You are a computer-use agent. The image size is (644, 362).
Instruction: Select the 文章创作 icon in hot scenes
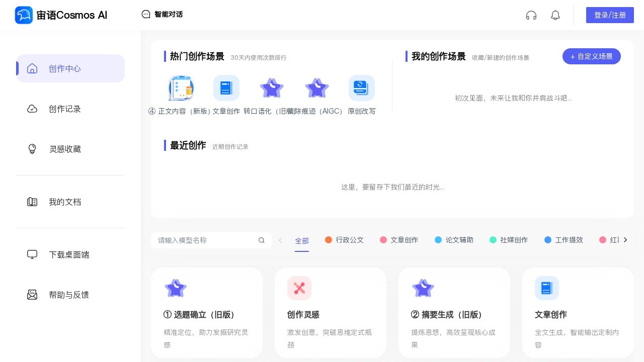(226, 88)
